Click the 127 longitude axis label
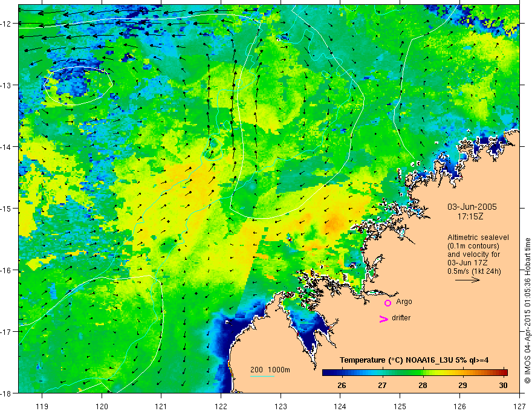532x411 pixels. click(519, 406)
